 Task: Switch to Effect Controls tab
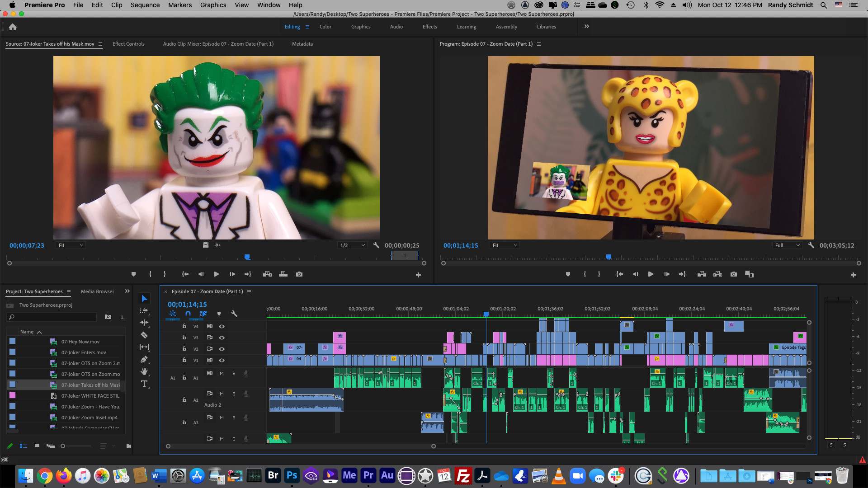click(x=128, y=44)
